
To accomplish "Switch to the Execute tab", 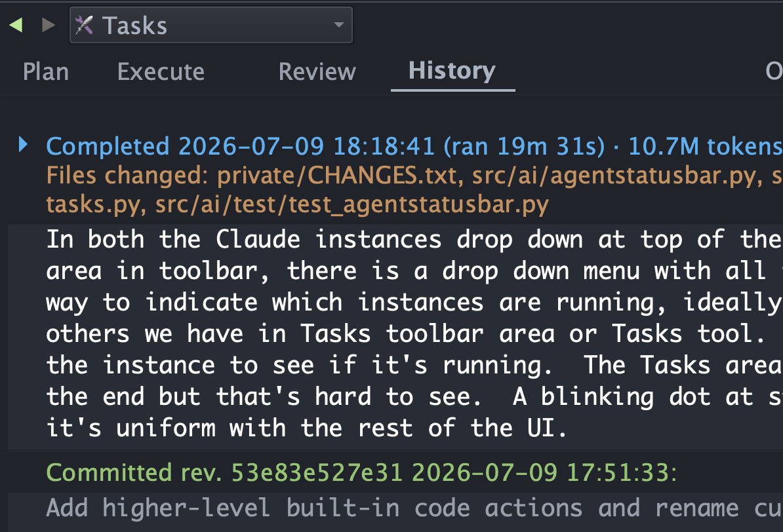I will [161, 72].
